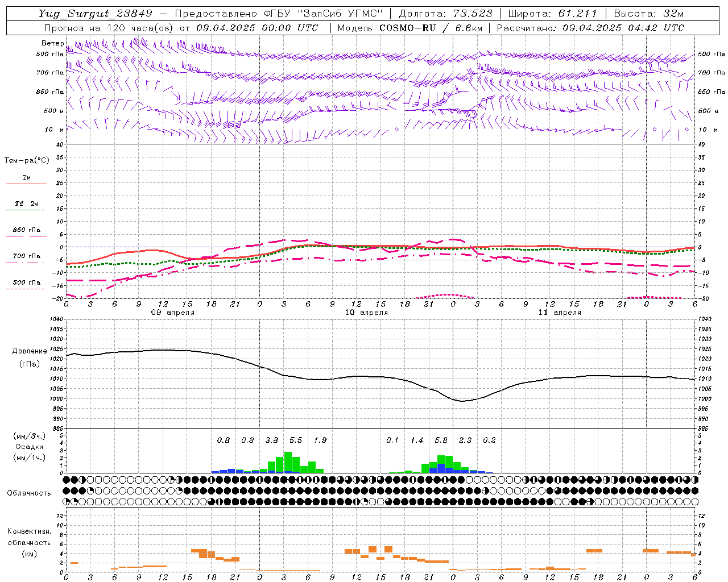Click the 1.9 precipitation total
The height and width of the screenshot is (582, 728).
click(320, 440)
